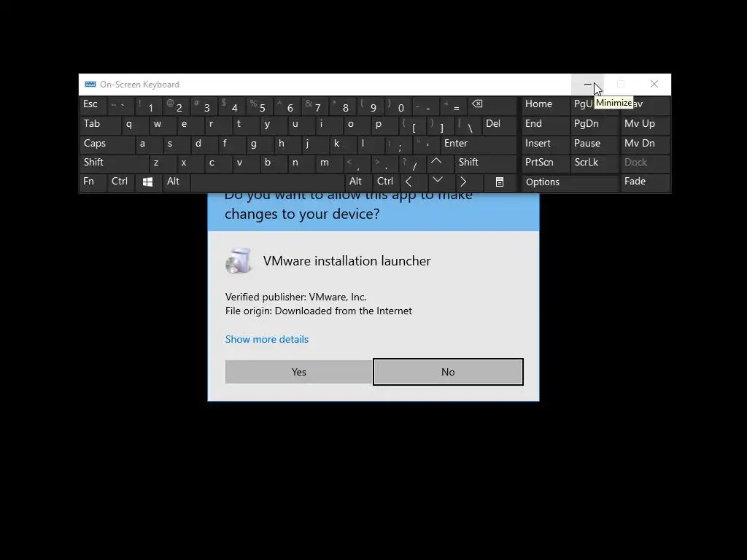Tap the PrtScn key
This screenshot has width=747, height=560.
coord(546,163)
